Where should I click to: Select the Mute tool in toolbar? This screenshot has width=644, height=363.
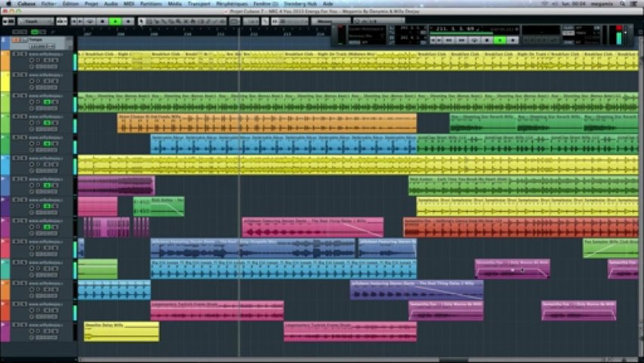point(186,21)
